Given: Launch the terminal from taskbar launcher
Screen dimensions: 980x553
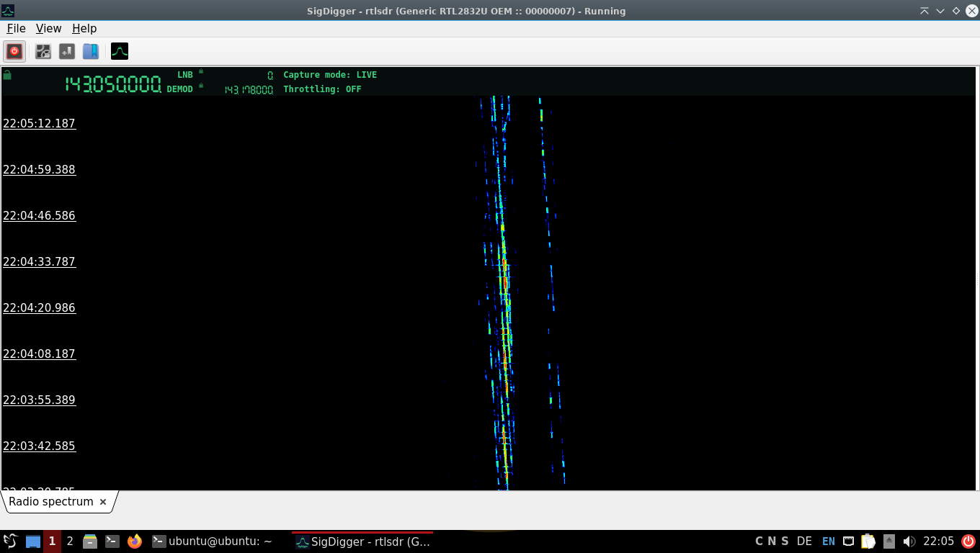Looking at the screenshot, I should coord(112,541).
